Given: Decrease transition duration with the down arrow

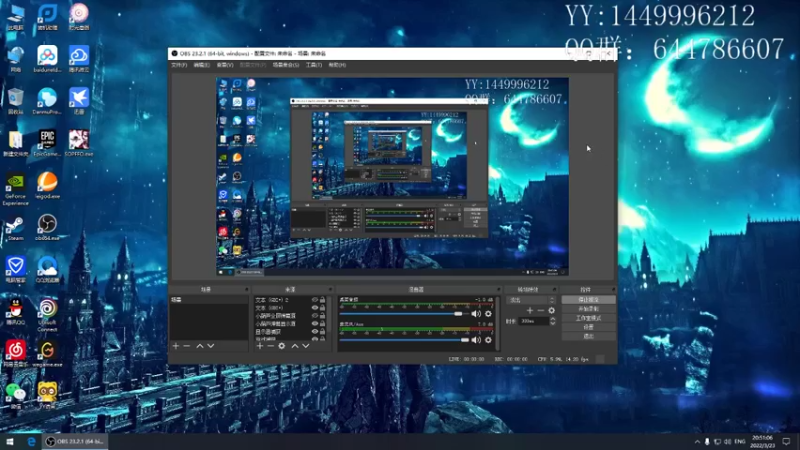Looking at the screenshot, I should pos(553,323).
